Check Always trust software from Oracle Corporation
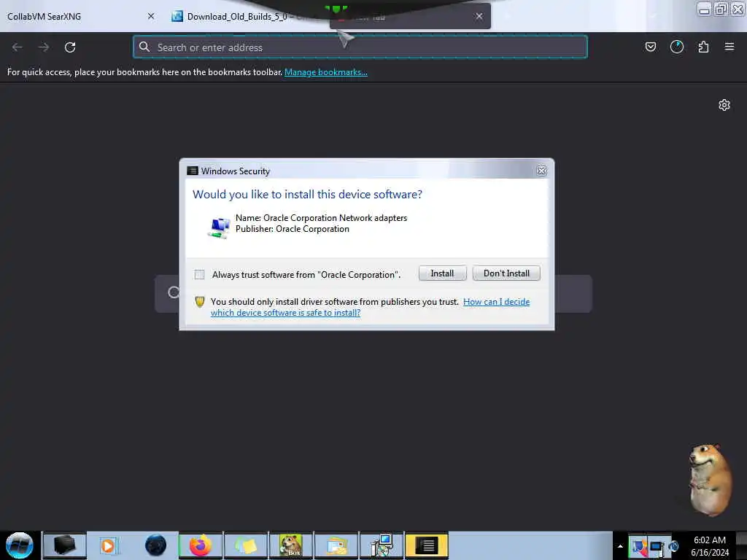The image size is (747, 560). [x=200, y=275]
